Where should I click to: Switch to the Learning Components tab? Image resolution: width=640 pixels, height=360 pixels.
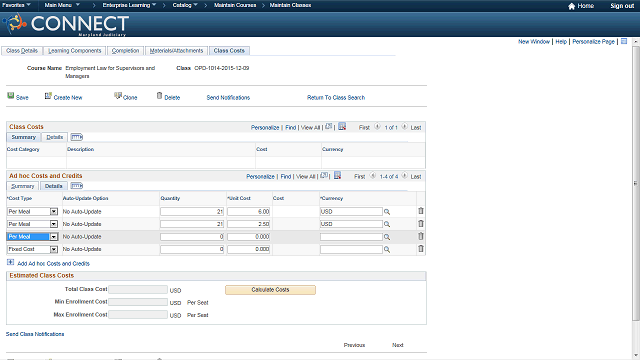coord(75,51)
